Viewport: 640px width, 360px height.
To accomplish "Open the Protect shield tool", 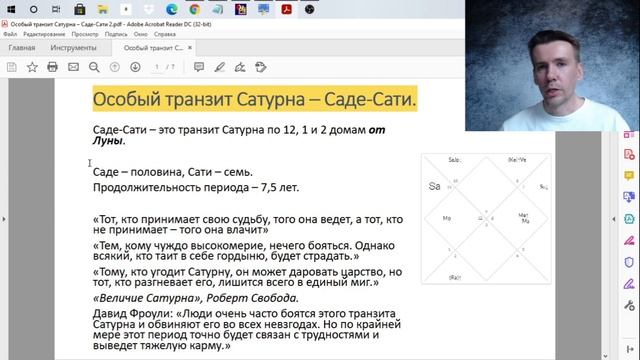I will click(x=629, y=262).
